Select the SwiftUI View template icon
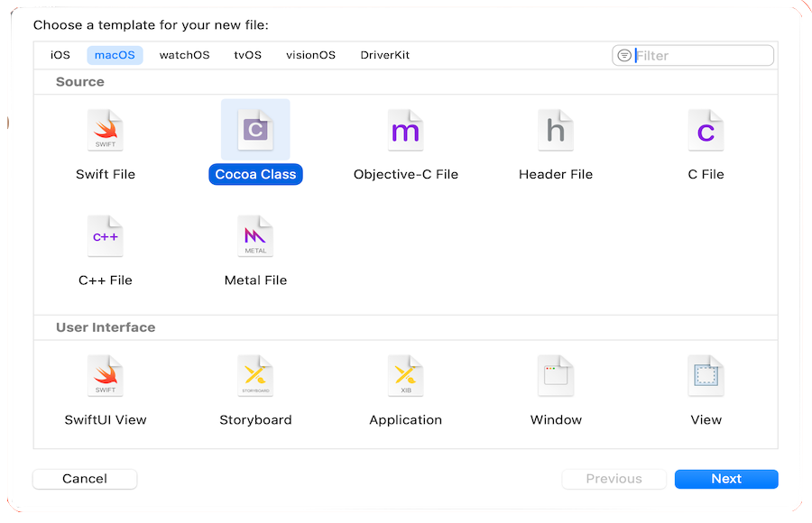The width and height of the screenshot is (812, 523). (x=105, y=376)
